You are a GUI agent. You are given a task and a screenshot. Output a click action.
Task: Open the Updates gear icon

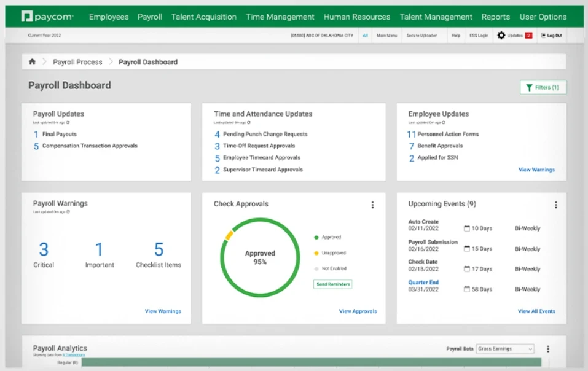click(501, 36)
